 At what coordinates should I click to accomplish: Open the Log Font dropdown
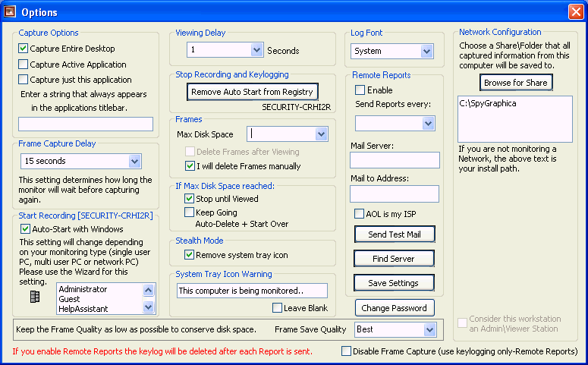pos(426,52)
